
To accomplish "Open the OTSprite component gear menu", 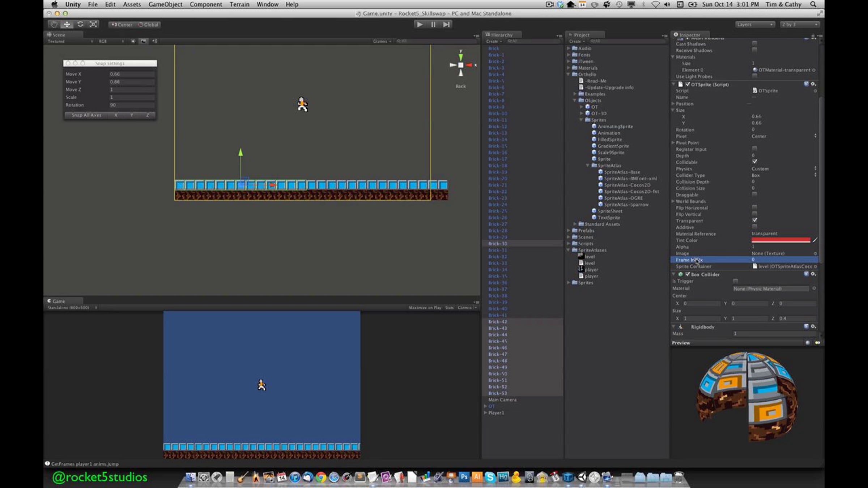I will [813, 84].
